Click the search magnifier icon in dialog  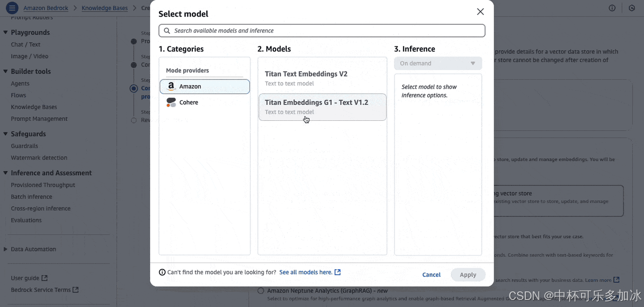click(x=167, y=31)
